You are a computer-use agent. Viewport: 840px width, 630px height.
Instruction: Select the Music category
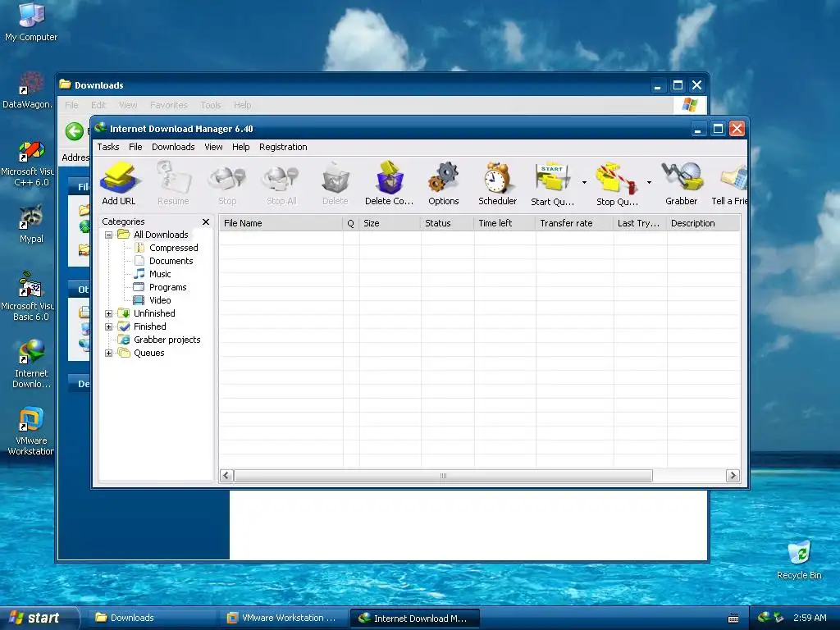(x=160, y=274)
